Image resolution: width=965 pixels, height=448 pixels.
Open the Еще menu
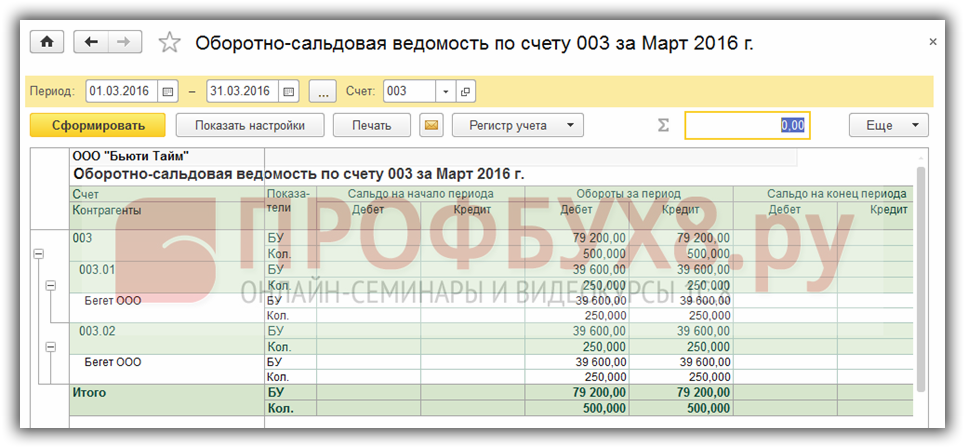(x=888, y=126)
